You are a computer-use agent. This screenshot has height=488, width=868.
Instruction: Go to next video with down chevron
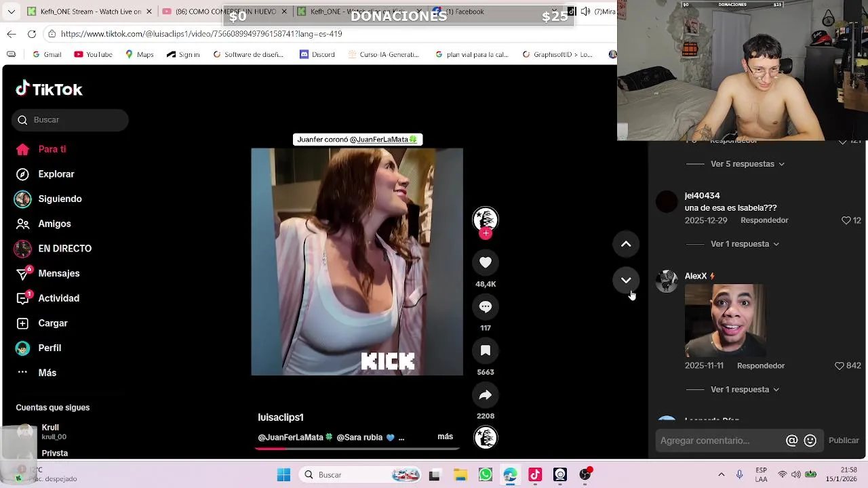626,280
